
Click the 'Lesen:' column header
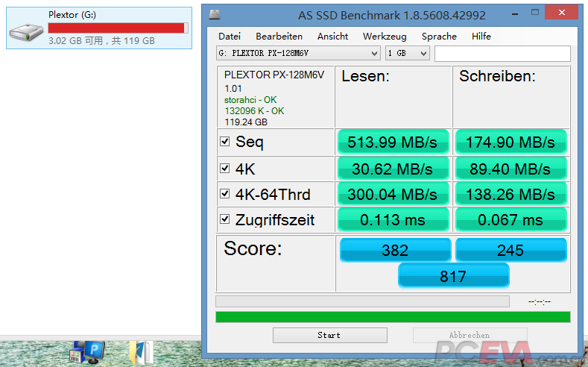[x=366, y=77]
